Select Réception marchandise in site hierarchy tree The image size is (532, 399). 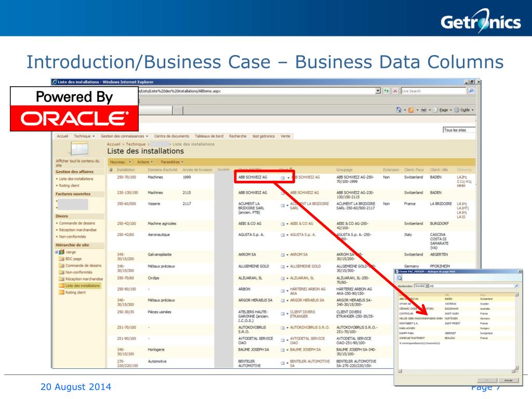pyautogui.click(x=84, y=279)
